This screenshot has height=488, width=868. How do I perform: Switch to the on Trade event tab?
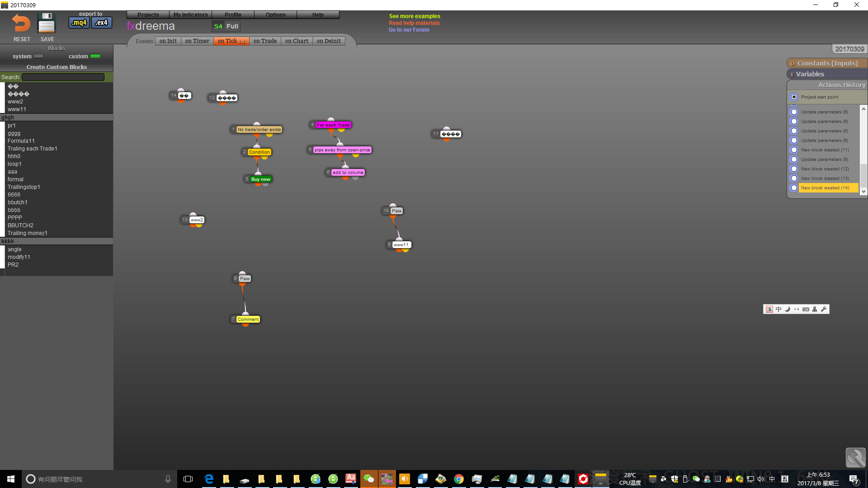click(265, 41)
